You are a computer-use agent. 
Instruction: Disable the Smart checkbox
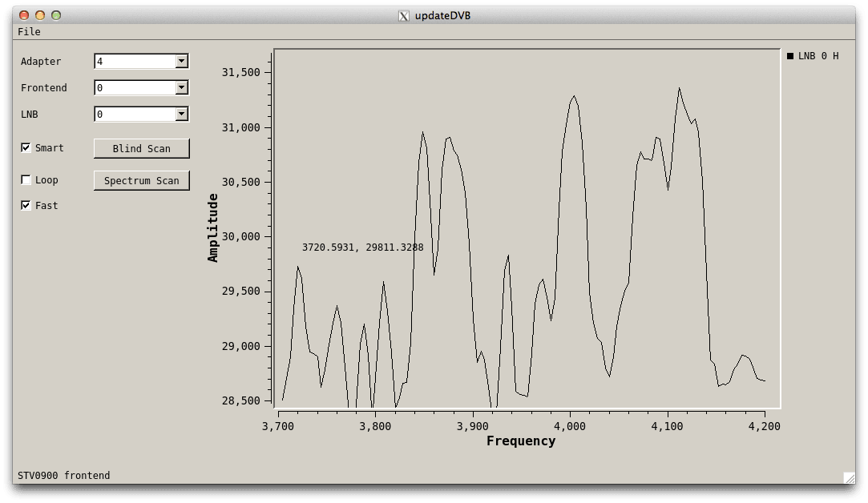point(26,148)
